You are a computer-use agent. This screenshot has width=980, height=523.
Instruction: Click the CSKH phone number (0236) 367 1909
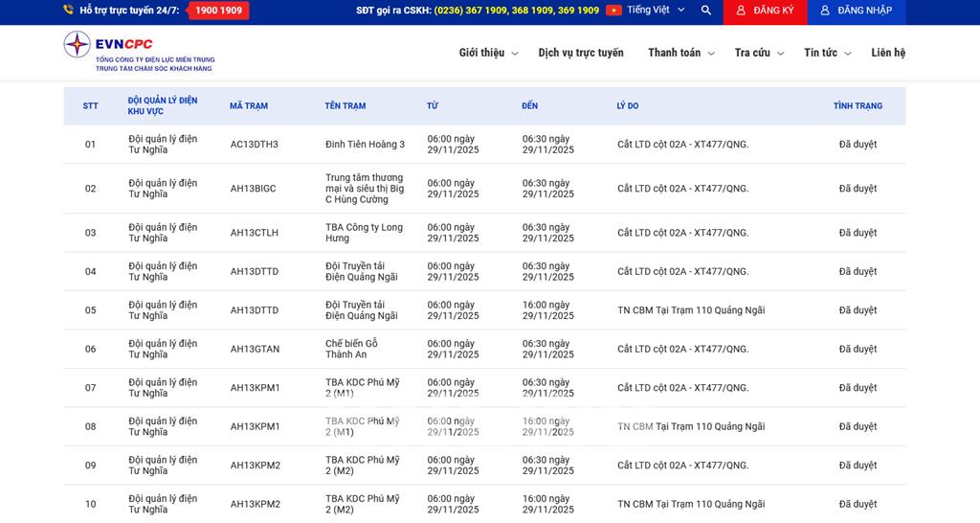(473, 11)
